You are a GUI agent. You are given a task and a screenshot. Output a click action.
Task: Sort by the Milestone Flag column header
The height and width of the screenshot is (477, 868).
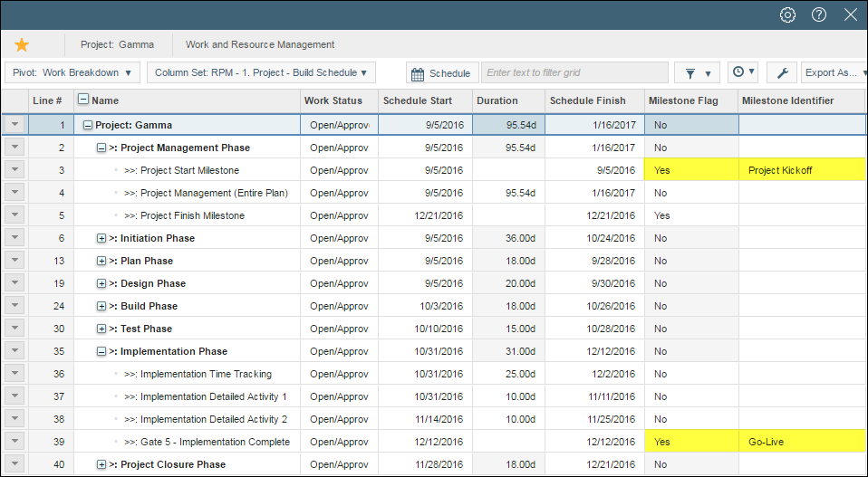691,100
